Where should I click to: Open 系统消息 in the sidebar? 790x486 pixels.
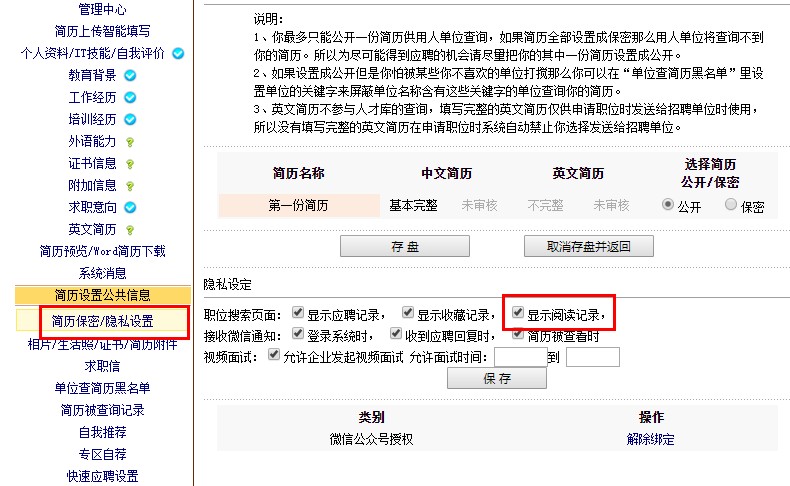click(x=102, y=273)
